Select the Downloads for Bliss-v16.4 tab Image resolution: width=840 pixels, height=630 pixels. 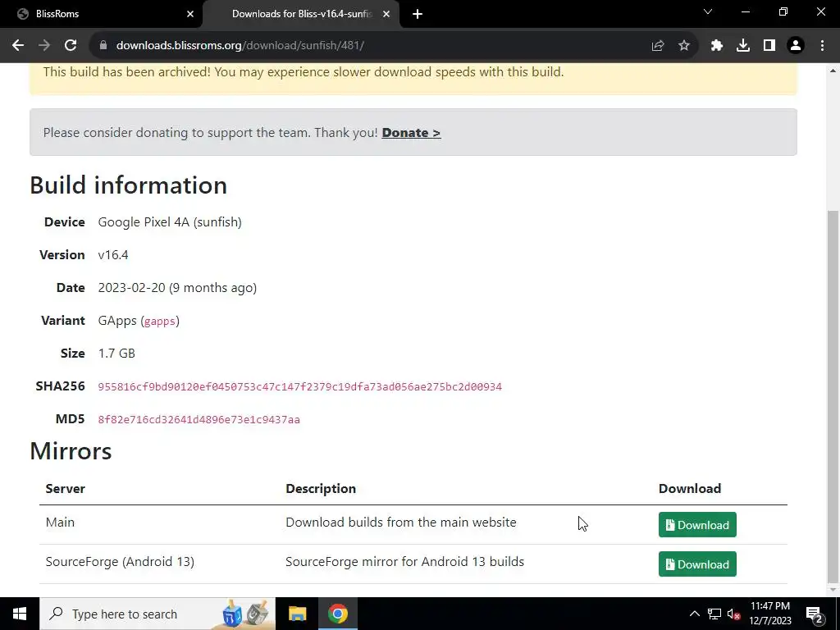click(x=302, y=14)
